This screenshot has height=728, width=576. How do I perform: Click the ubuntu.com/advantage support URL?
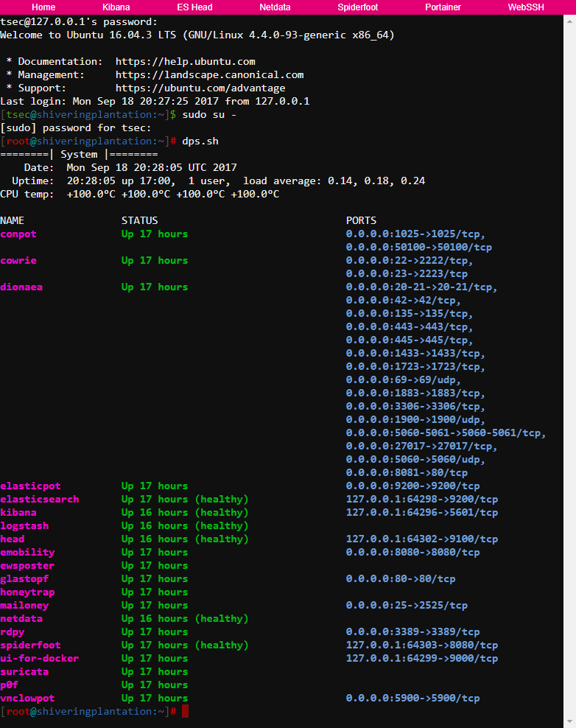coord(200,88)
